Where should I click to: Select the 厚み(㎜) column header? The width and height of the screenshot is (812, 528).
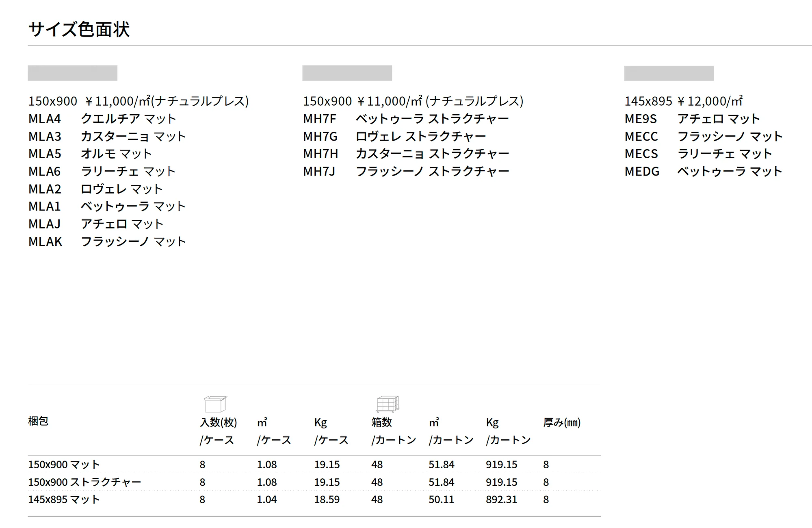(562, 423)
